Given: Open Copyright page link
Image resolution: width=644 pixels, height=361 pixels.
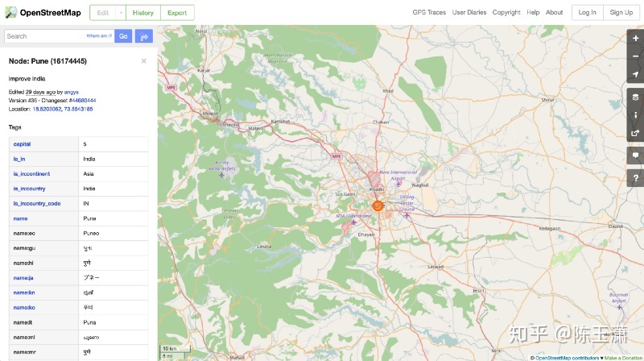Looking at the screenshot, I should click(x=506, y=12).
